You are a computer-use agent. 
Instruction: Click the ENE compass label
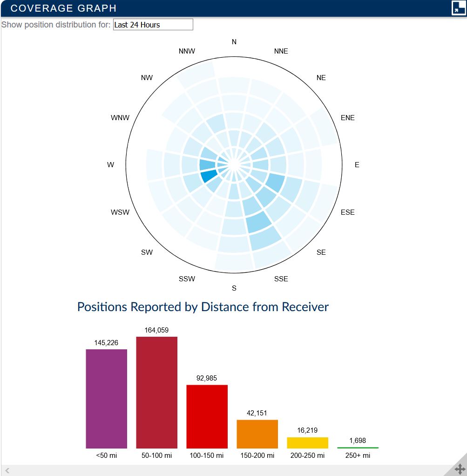[x=347, y=117]
